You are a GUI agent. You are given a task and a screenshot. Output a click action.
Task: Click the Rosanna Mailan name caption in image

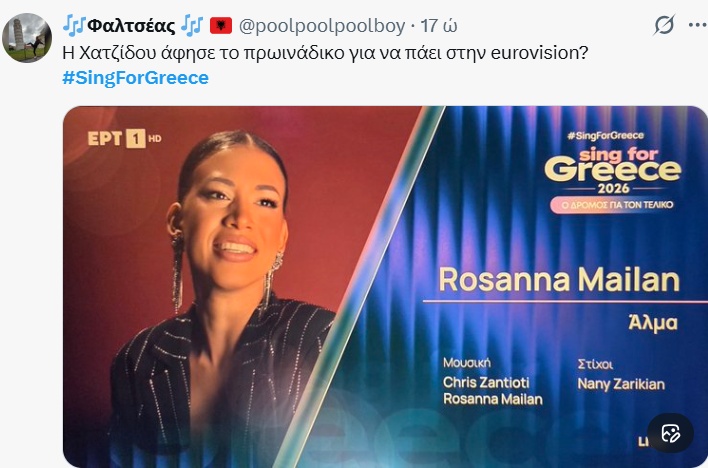coord(558,280)
